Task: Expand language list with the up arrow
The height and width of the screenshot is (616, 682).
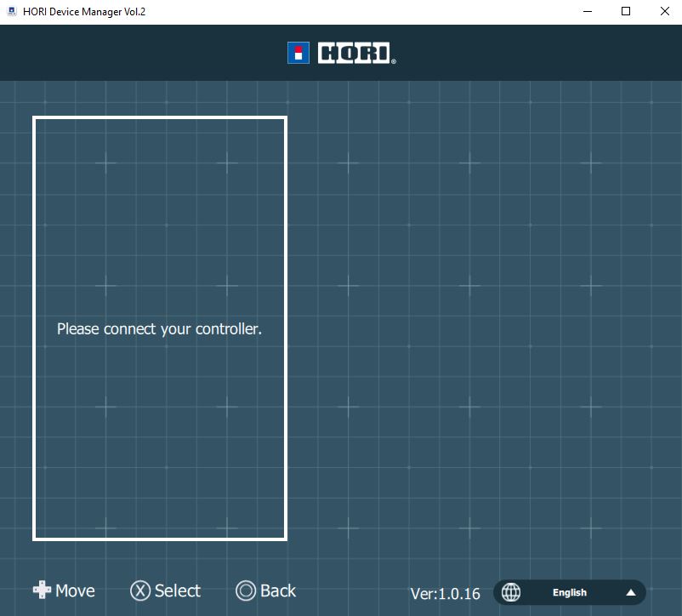Action: click(x=631, y=592)
